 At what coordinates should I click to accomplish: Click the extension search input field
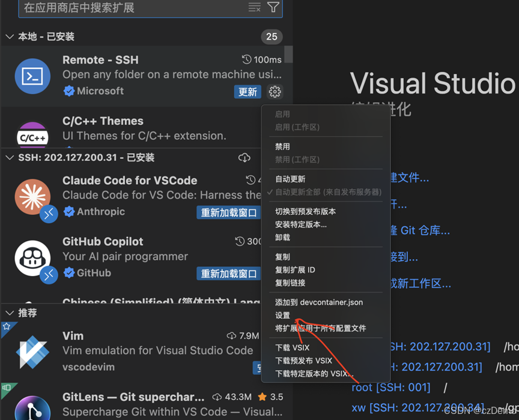pos(120,8)
